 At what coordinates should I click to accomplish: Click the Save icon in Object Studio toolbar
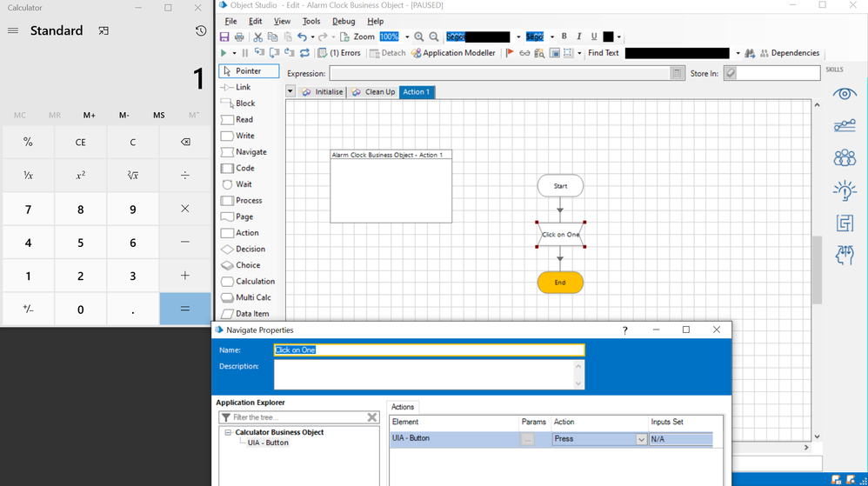point(224,37)
